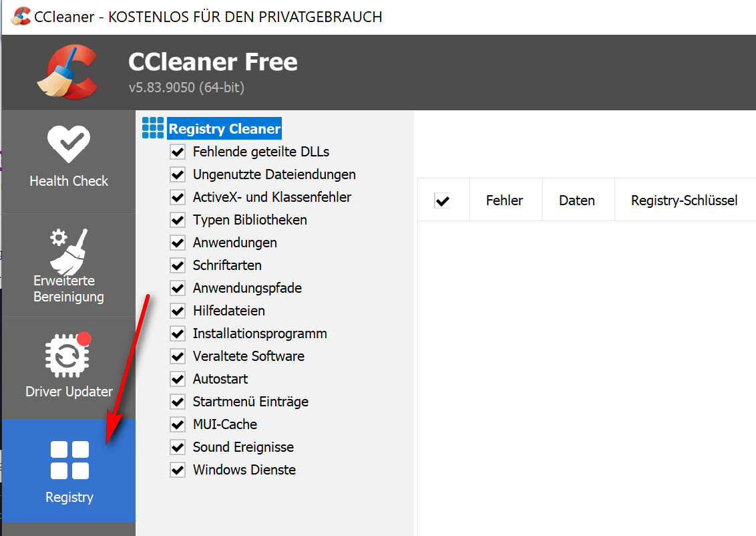Click the Registry Cleaner grid icon
Viewport: 756px width, 536px height.
(153, 128)
